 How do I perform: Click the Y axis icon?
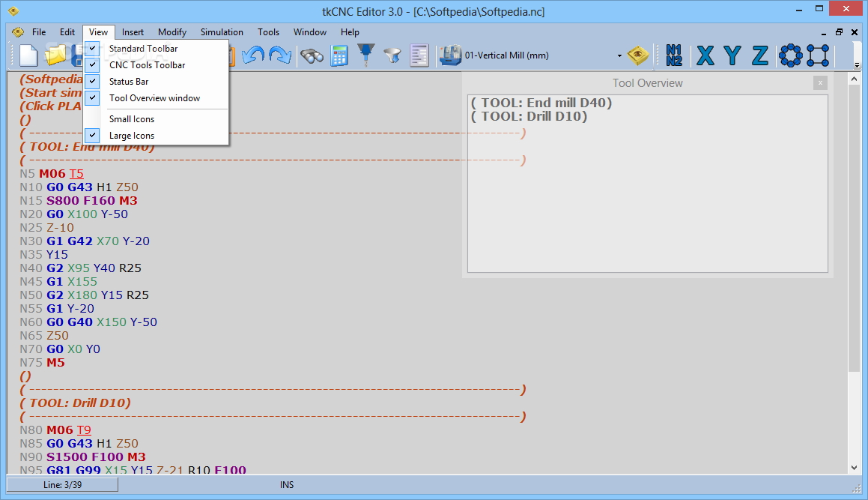click(732, 55)
